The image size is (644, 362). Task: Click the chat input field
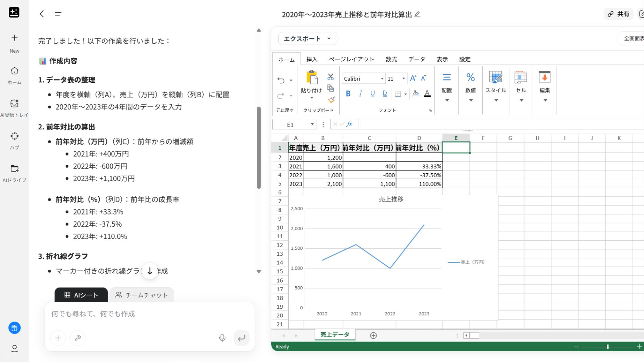tap(134, 314)
